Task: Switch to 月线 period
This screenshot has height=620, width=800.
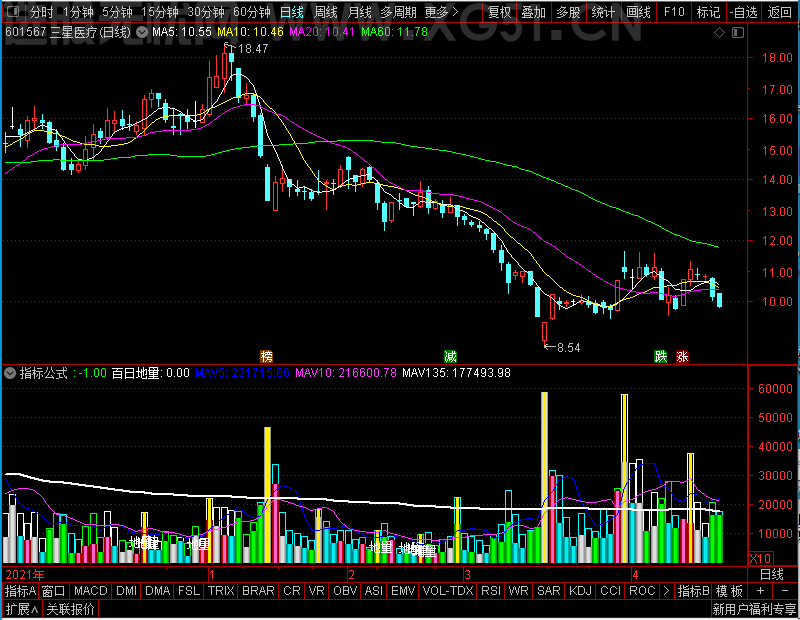Action: 360,12
